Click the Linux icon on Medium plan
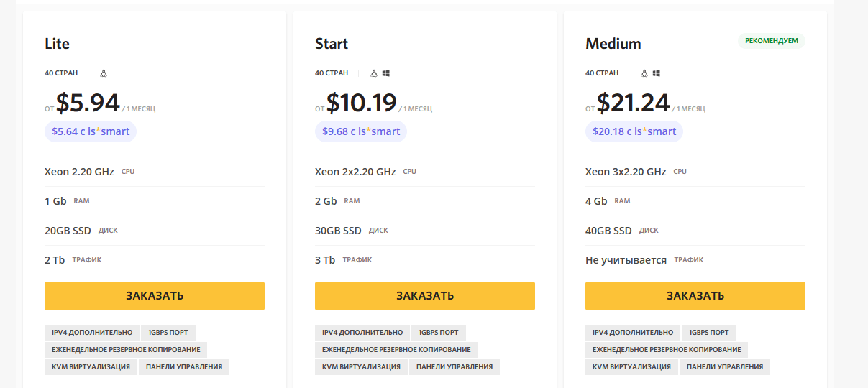 click(644, 73)
